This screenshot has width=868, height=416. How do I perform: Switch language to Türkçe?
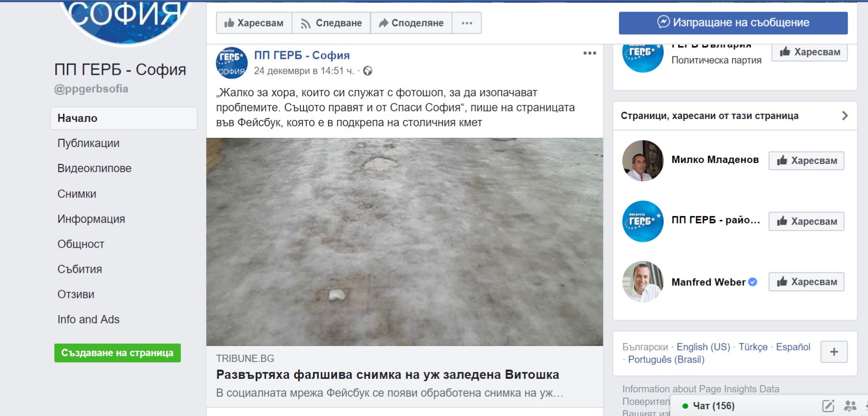tap(753, 347)
